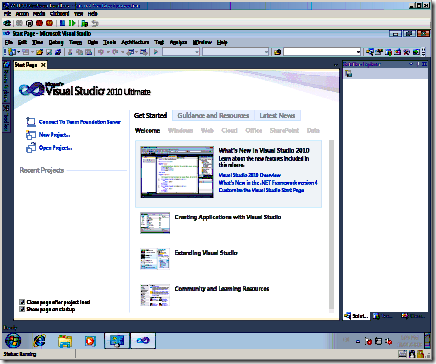Click the Creating Applications with Visual Studio item
This screenshot has width=436, height=364.
click(x=228, y=217)
